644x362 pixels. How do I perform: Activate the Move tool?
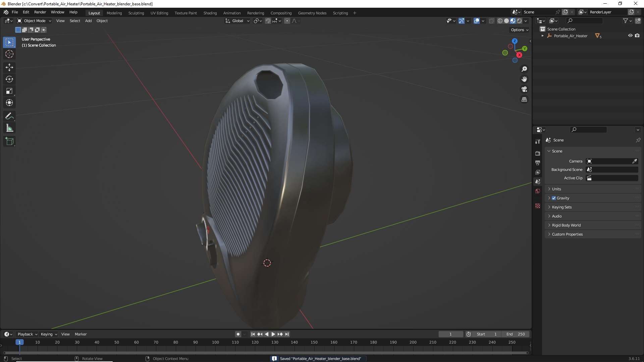9,67
